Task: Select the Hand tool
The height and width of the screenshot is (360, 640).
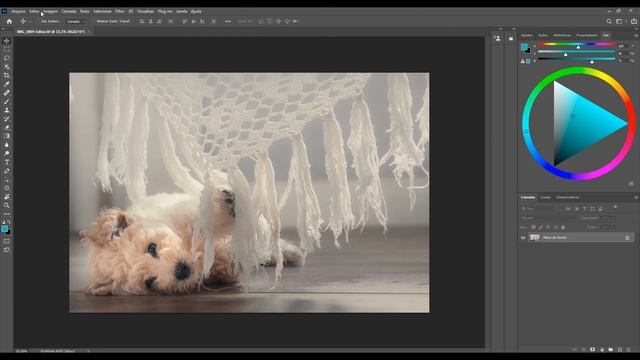Action: pos(7,197)
